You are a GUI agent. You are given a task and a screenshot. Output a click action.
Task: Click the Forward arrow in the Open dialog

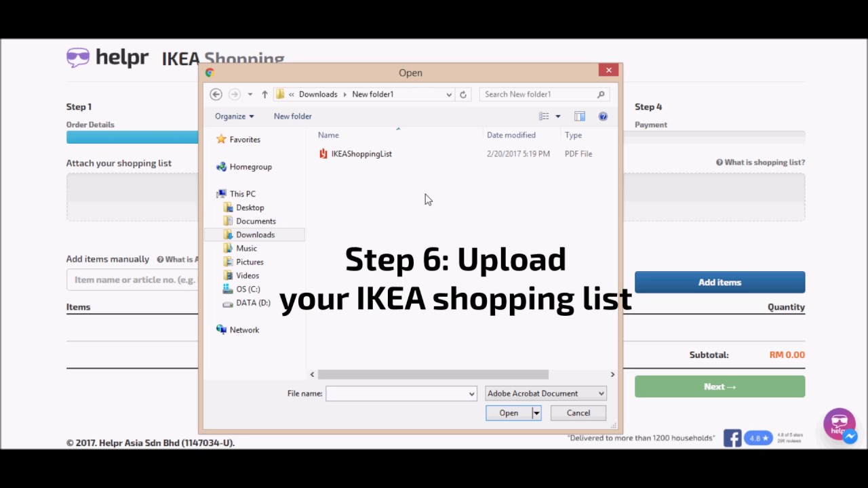(234, 94)
